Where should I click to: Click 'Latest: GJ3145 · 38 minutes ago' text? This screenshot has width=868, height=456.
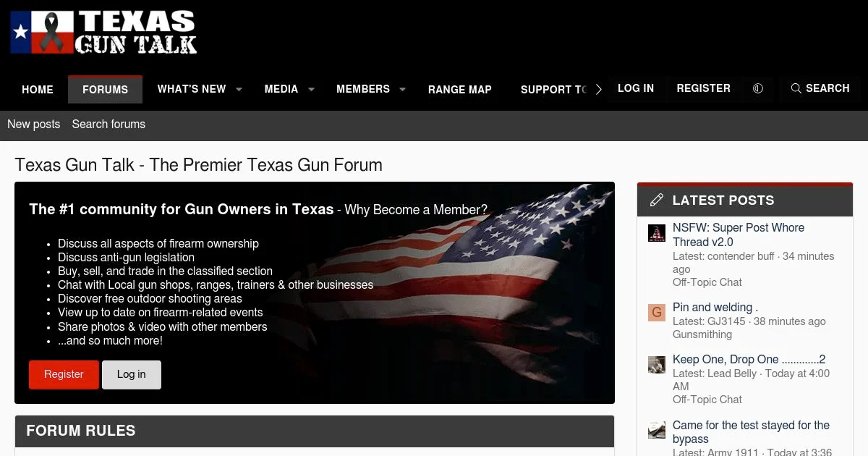point(749,321)
